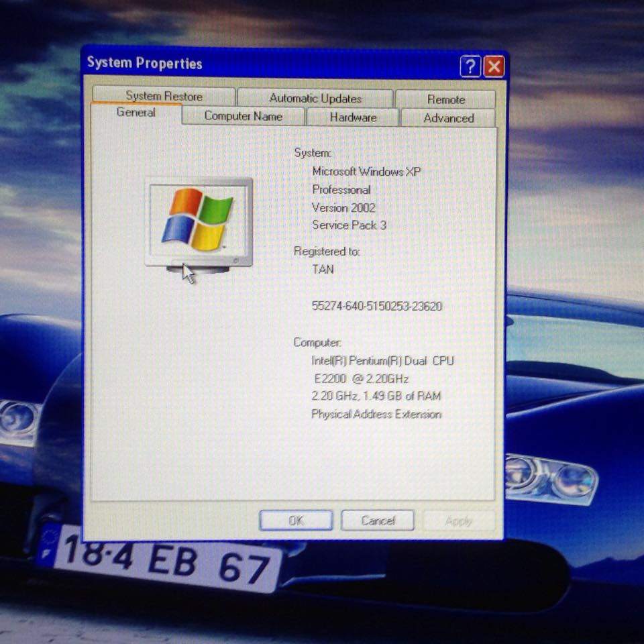Confirm with the OK button
The height and width of the screenshot is (644, 644).
click(x=296, y=521)
